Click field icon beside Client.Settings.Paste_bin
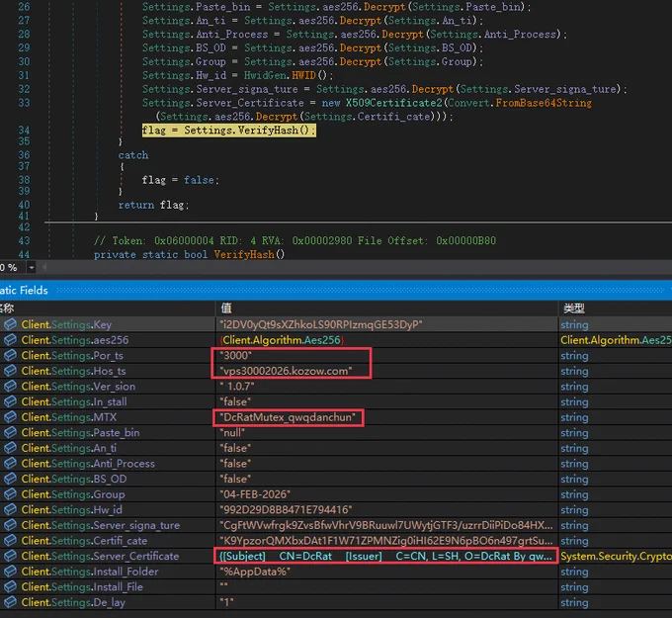Viewport: 672px width, 618px height. pyautogui.click(x=10, y=433)
